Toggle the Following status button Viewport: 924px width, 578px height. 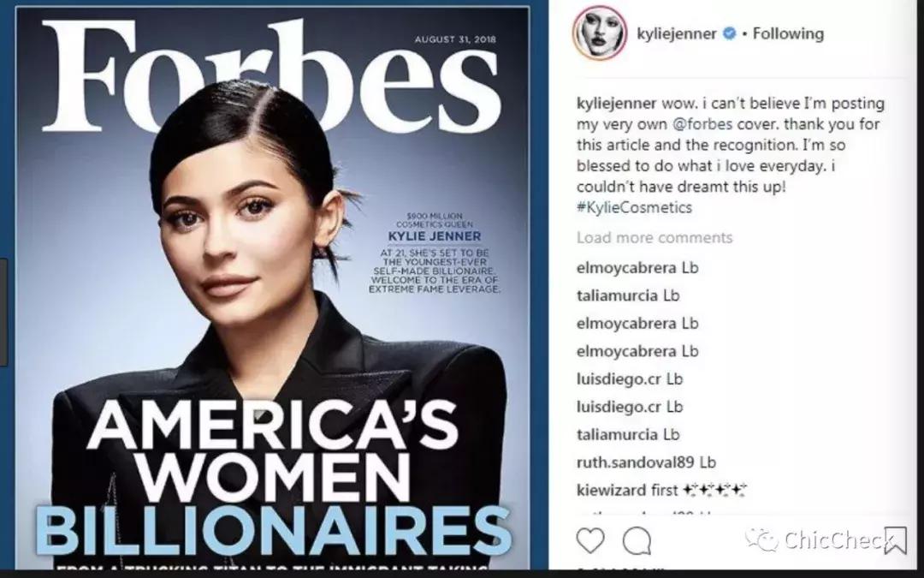[x=788, y=33]
